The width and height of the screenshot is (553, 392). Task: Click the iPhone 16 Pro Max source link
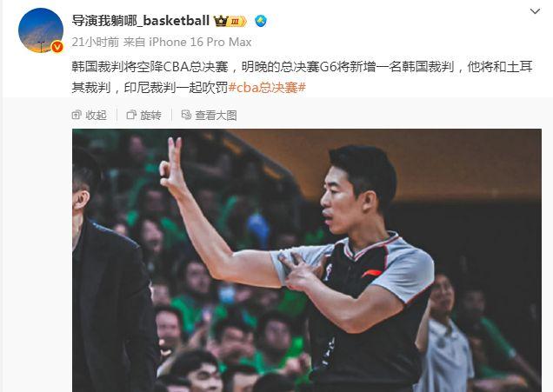tap(200, 43)
